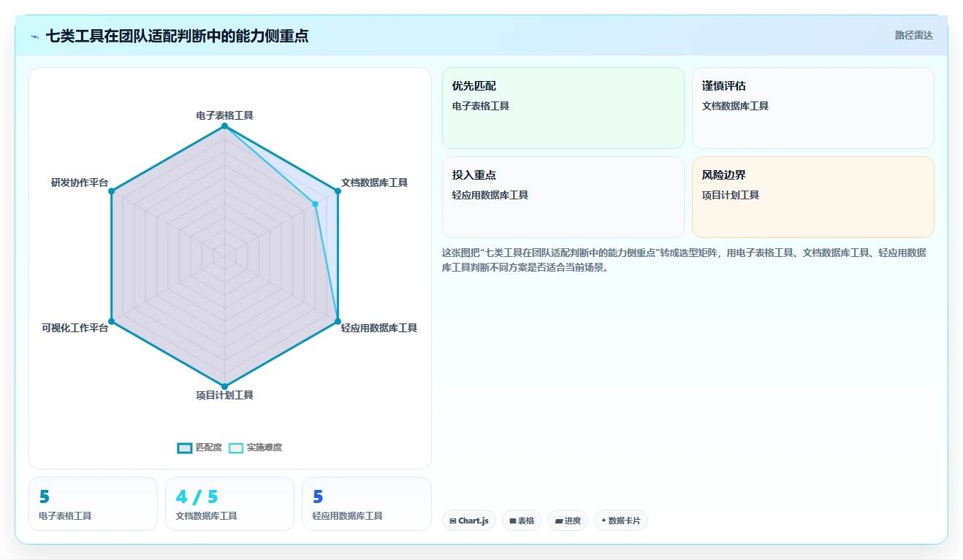Image resolution: width=963 pixels, height=560 pixels.
Task: Click the 路径雷达 label in the header
Action: [x=914, y=35]
